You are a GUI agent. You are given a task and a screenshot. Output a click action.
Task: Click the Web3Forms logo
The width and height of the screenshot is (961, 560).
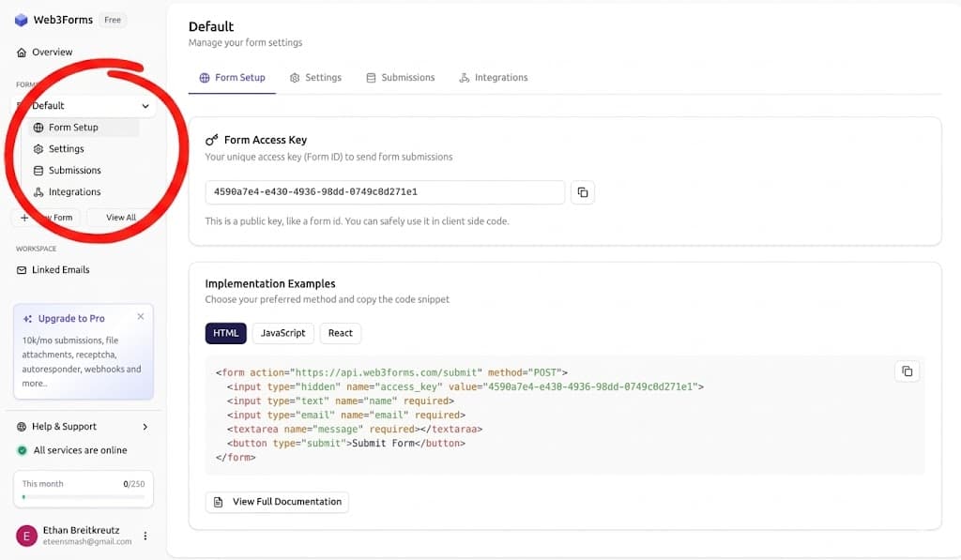[x=56, y=19]
